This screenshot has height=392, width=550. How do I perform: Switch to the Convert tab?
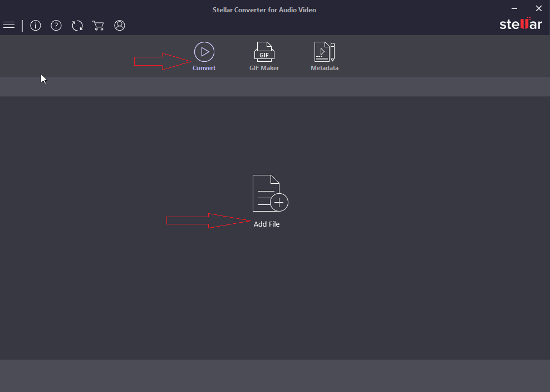point(204,67)
